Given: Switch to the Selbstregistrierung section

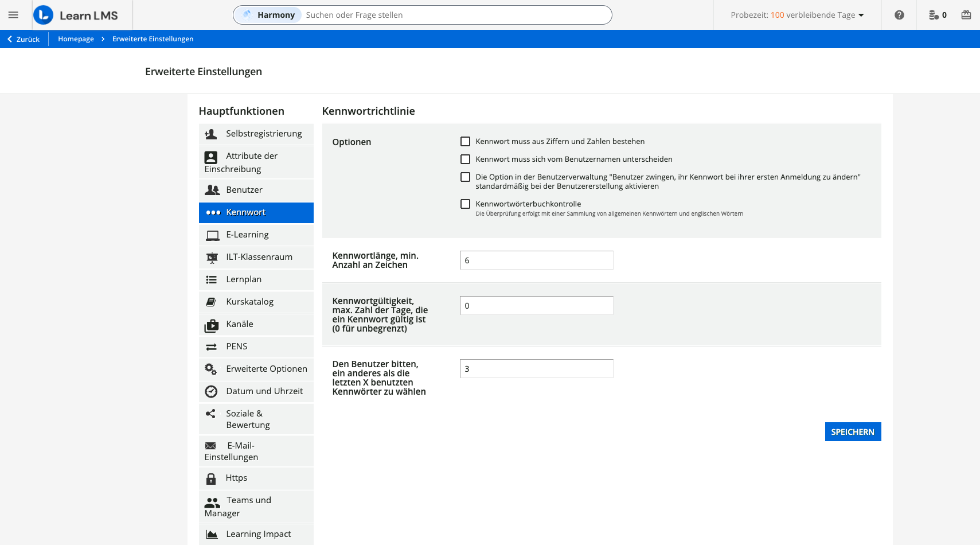Looking at the screenshot, I should pyautogui.click(x=255, y=134).
